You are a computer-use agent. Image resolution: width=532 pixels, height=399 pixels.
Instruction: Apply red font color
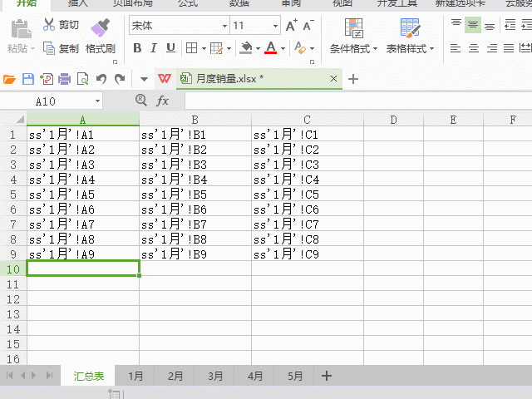tap(271, 48)
